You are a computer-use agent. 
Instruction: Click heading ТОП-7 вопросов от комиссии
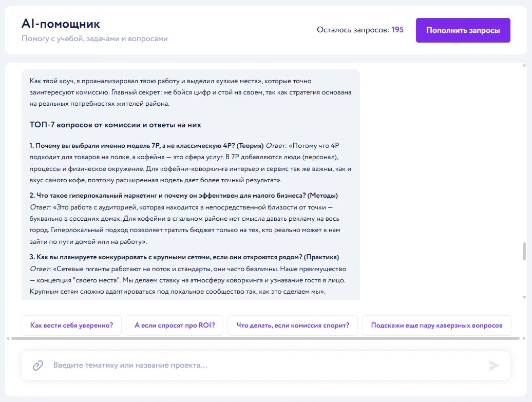(116, 125)
